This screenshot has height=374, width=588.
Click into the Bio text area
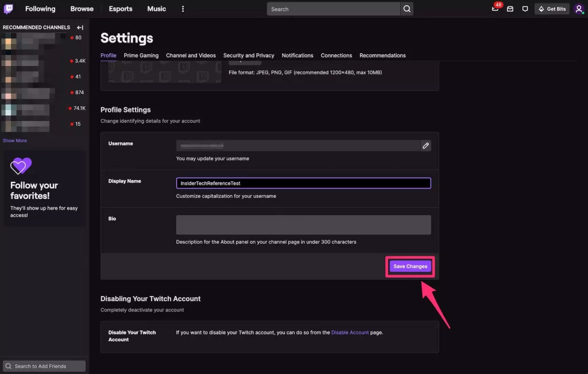click(x=303, y=225)
